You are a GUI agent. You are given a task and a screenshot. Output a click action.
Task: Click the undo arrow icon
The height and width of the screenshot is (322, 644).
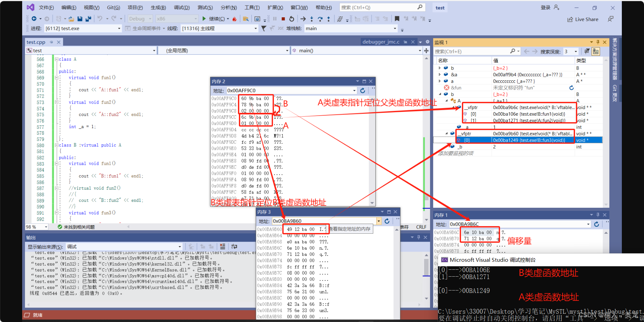(x=100, y=19)
